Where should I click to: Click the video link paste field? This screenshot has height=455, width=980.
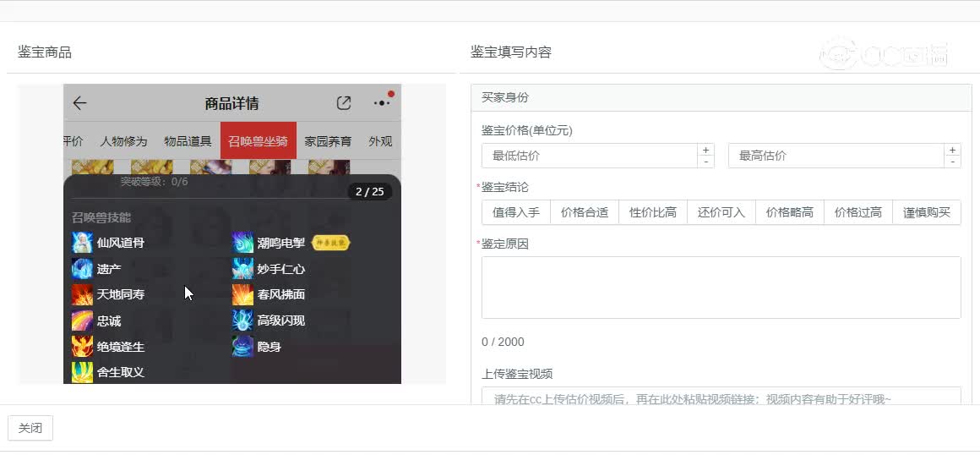point(721,396)
